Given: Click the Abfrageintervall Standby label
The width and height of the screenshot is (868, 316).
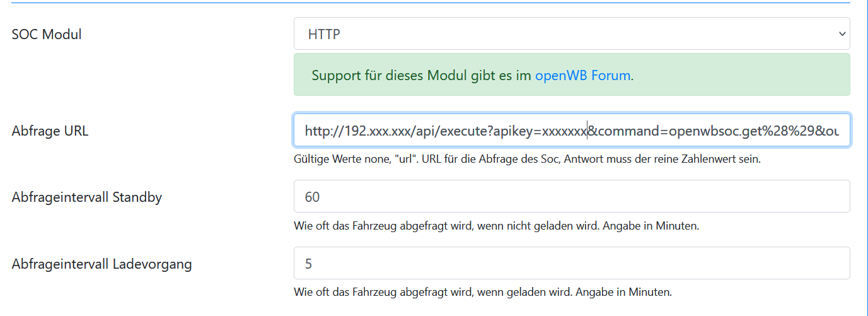Looking at the screenshot, I should pos(87,197).
